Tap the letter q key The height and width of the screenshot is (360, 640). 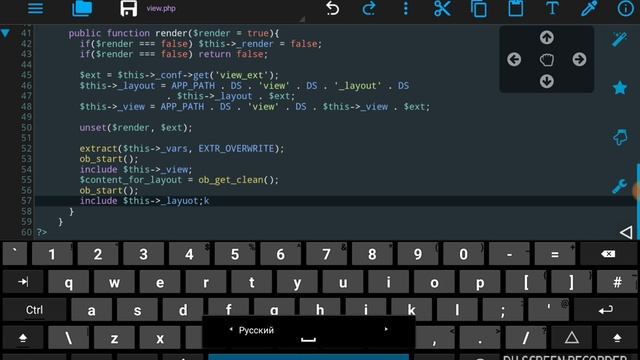pyautogui.click(x=69, y=282)
